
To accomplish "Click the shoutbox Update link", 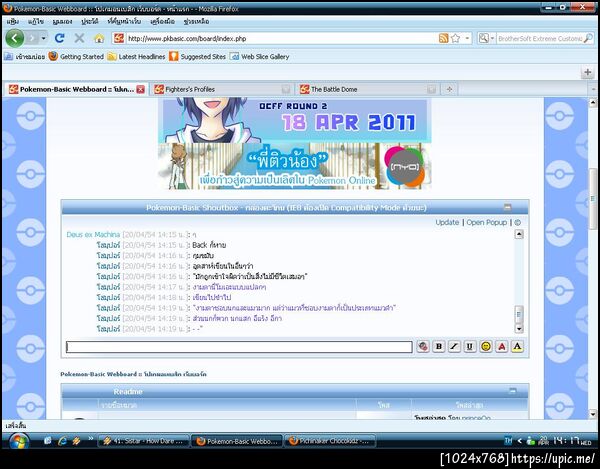I will [447, 222].
